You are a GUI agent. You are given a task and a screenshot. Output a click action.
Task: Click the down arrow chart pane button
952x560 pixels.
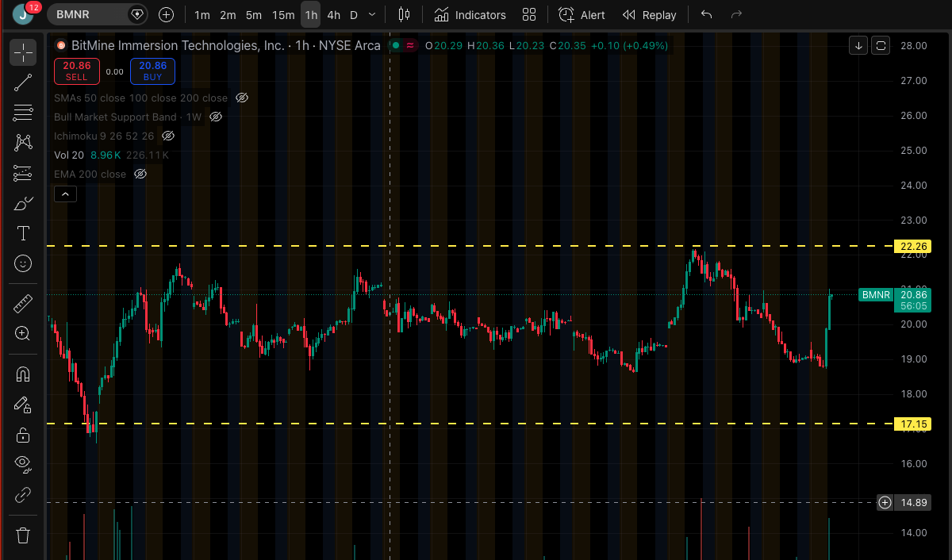click(x=858, y=45)
